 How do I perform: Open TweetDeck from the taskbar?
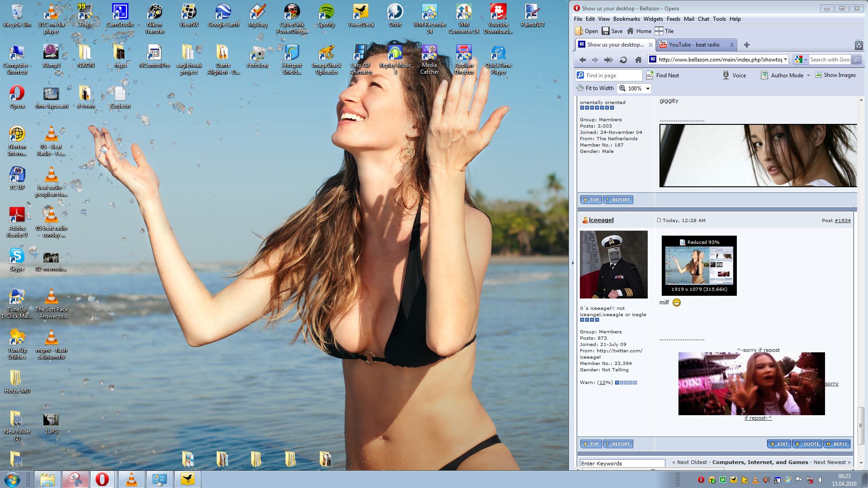pyautogui.click(x=187, y=479)
